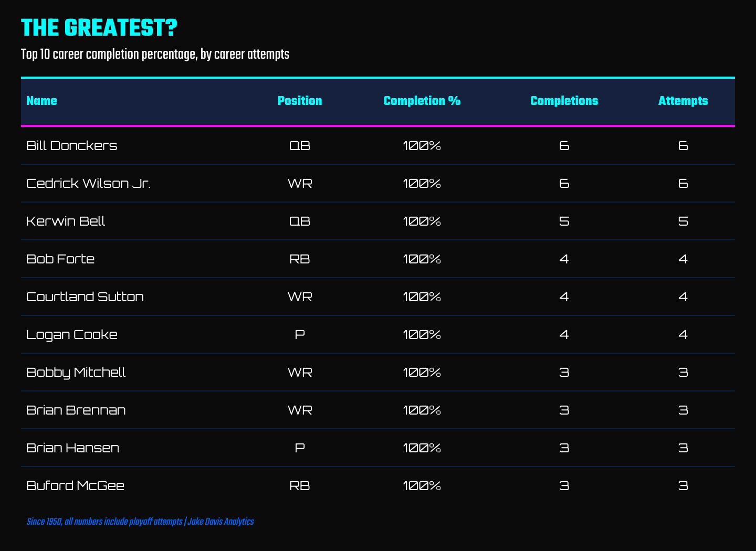This screenshot has width=756, height=551.
Task: Select the Bobby Mitchell row name
Action: 76,373
